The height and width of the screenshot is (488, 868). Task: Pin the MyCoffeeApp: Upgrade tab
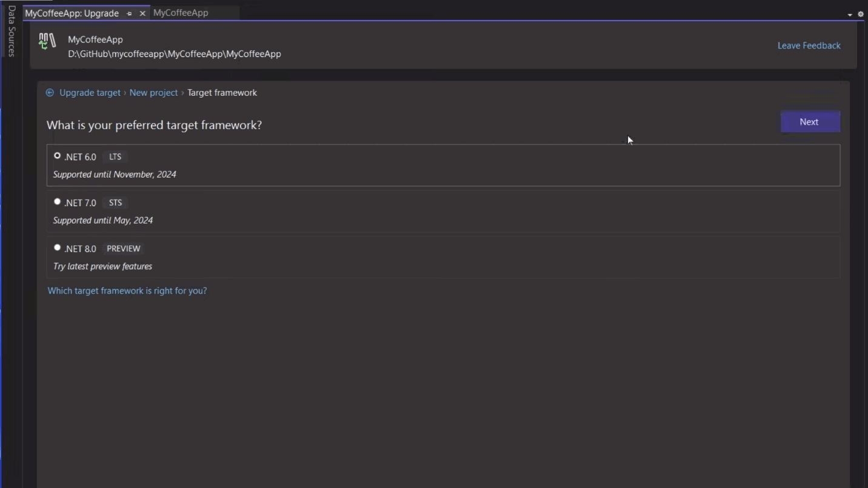(129, 13)
